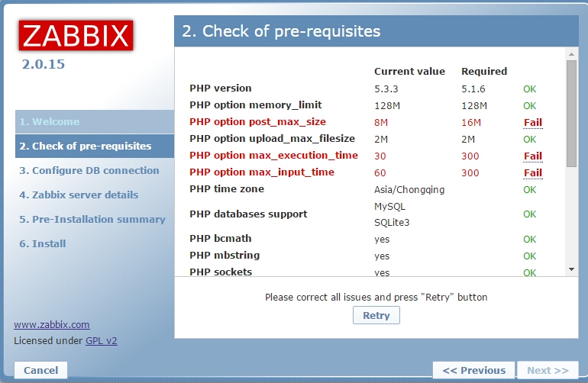The height and width of the screenshot is (383, 588).
Task: Click '60' current max_input_time value
Action: pos(380,173)
